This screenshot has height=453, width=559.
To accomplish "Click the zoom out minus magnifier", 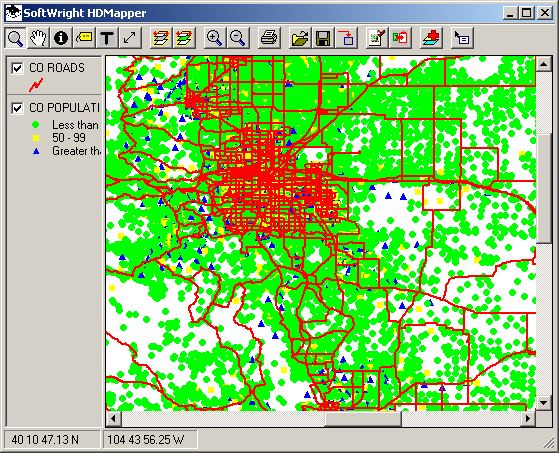I will 237,38.
